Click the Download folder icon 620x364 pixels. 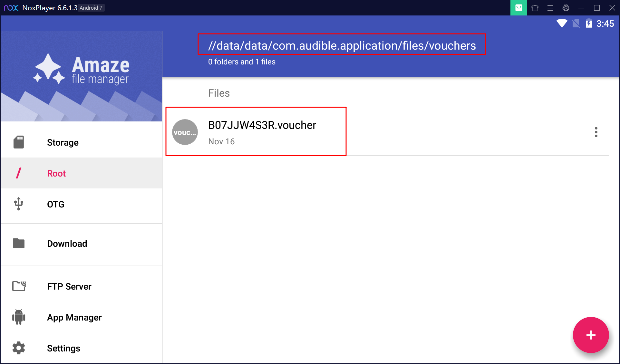click(19, 244)
